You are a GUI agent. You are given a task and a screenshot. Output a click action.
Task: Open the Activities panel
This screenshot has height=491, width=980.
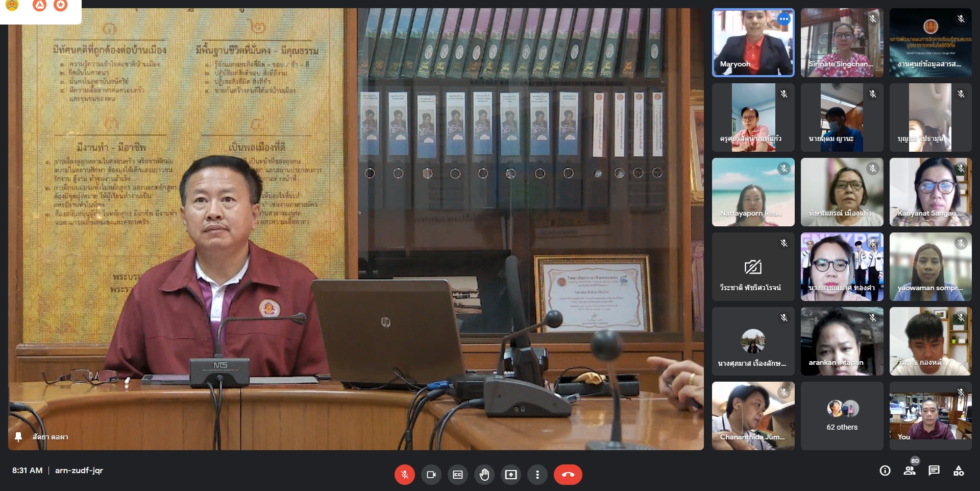(x=959, y=471)
